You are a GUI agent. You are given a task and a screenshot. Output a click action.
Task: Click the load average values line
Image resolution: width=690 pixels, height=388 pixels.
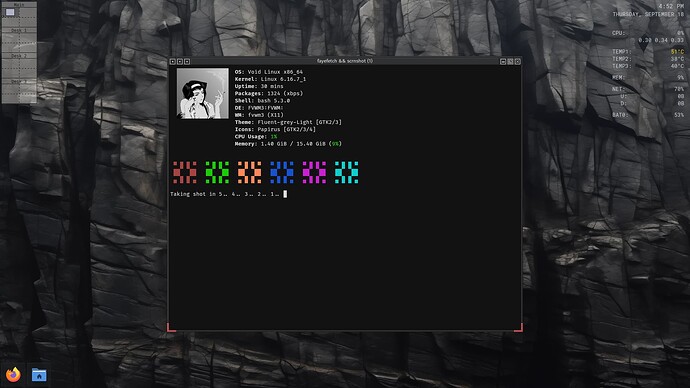coord(661,40)
